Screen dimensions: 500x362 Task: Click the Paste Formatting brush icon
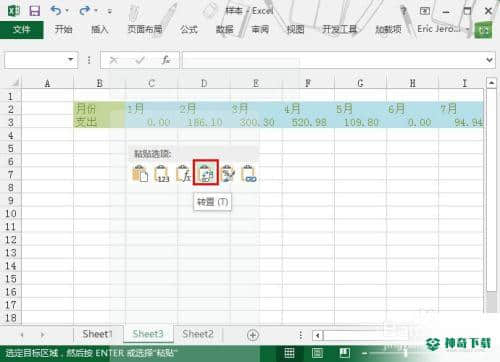click(x=227, y=173)
